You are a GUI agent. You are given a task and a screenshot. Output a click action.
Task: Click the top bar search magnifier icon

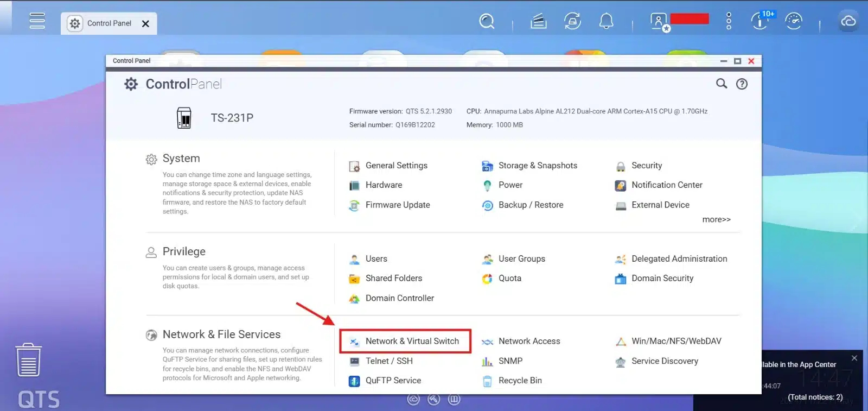tap(487, 21)
